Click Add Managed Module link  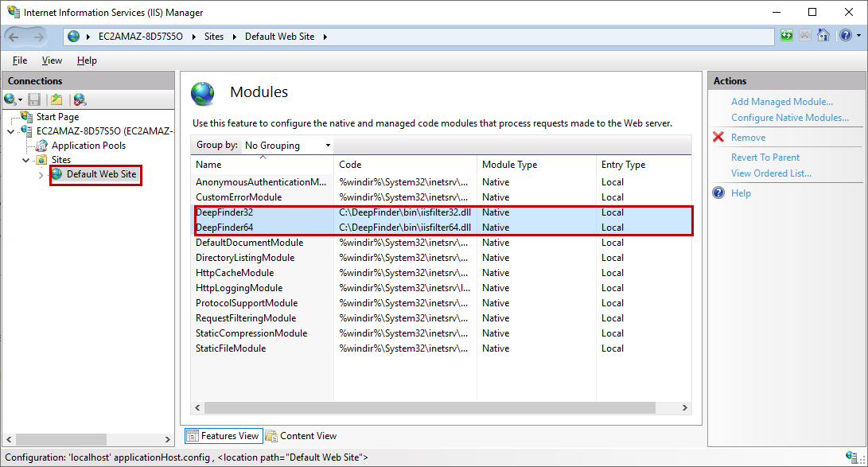click(x=781, y=102)
